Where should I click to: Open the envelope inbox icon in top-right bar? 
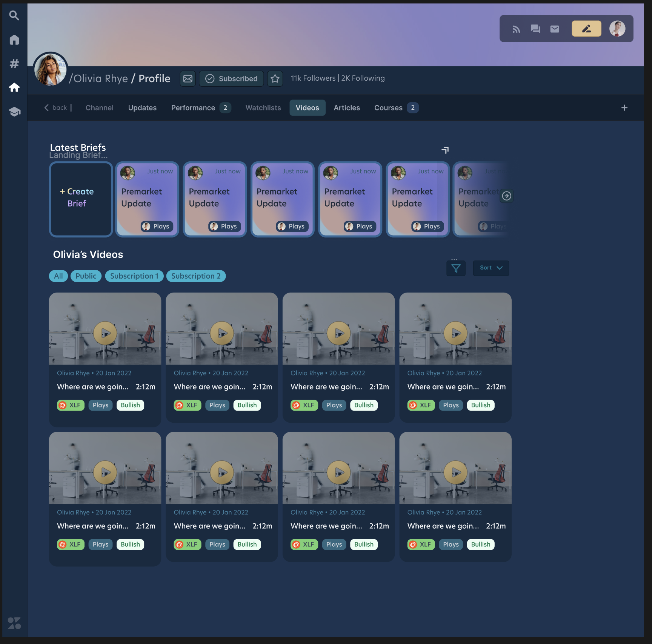(x=555, y=29)
